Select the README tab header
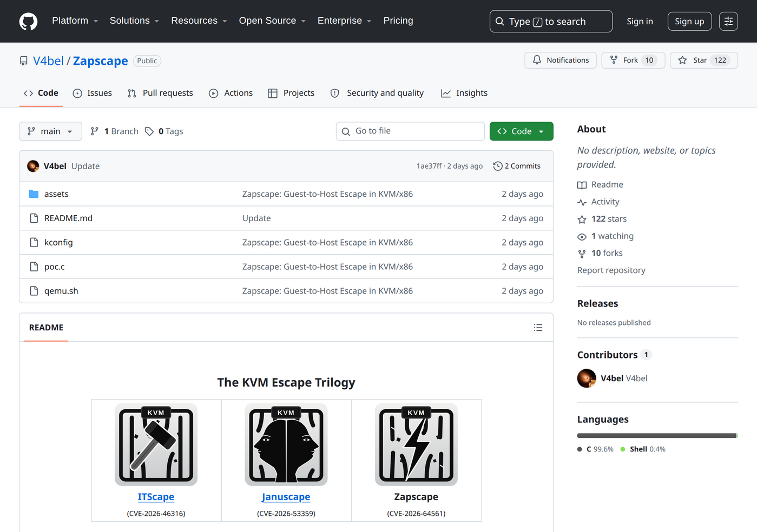 [x=46, y=328]
